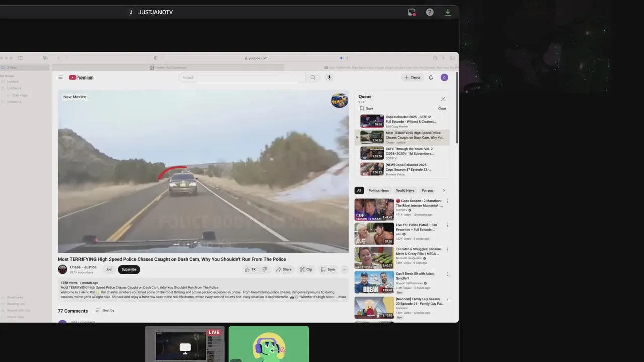Save the video to a playlist
The image size is (644, 362).
coord(328,269)
